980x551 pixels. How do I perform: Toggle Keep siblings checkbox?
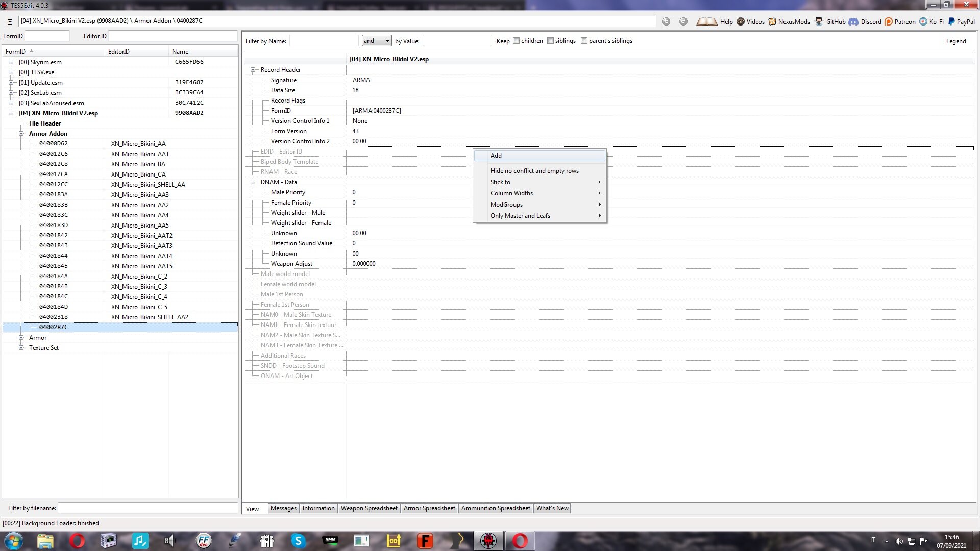tap(550, 41)
